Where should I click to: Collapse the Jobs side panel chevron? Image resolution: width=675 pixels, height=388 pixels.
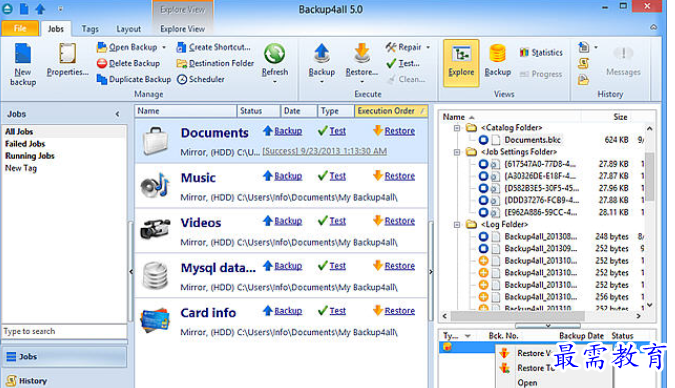(118, 114)
